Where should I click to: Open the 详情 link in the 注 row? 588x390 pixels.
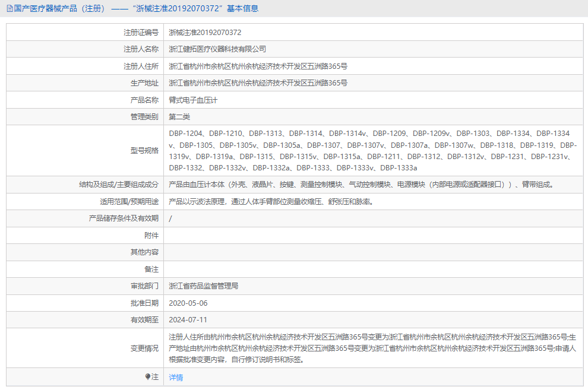(175, 377)
